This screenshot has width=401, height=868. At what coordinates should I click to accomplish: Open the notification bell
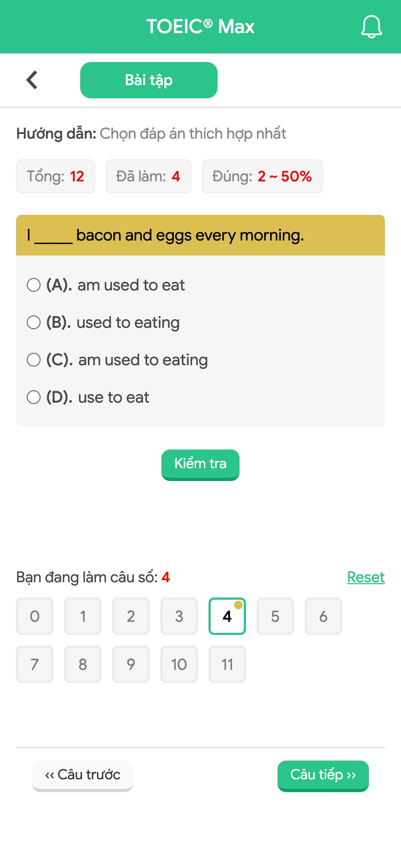click(x=371, y=26)
